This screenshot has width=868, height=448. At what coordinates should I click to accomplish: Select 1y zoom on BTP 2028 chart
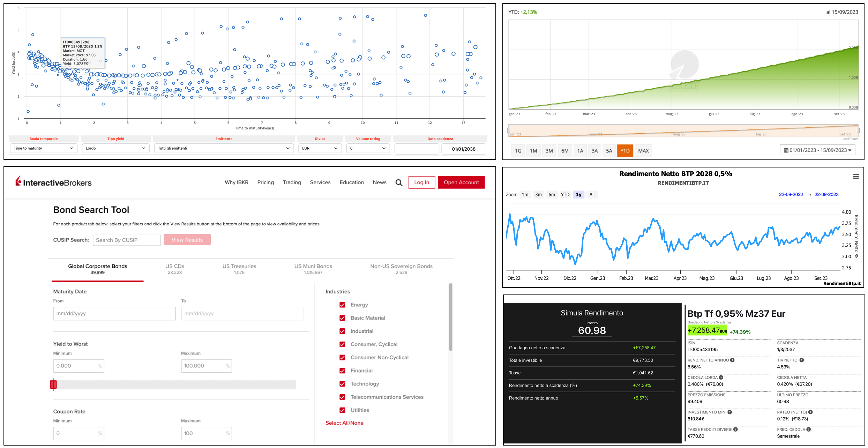(x=578, y=195)
